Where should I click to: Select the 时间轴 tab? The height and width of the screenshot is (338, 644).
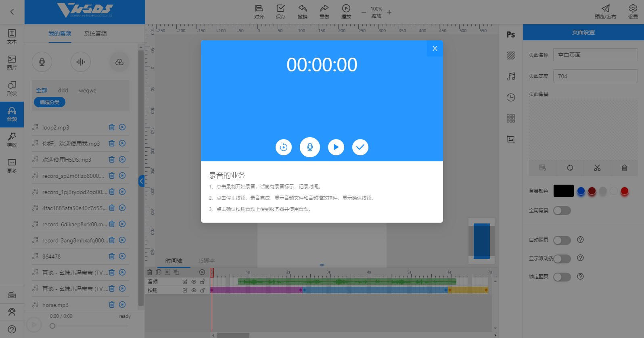click(174, 261)
